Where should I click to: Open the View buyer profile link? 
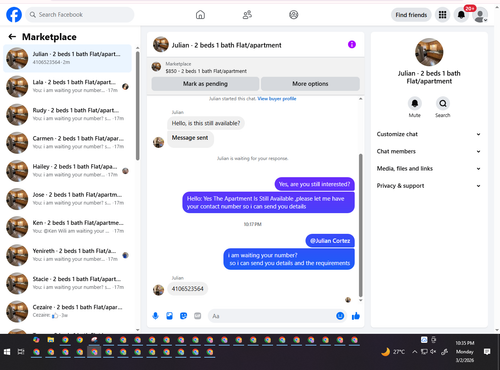click(x=277, y=99)
